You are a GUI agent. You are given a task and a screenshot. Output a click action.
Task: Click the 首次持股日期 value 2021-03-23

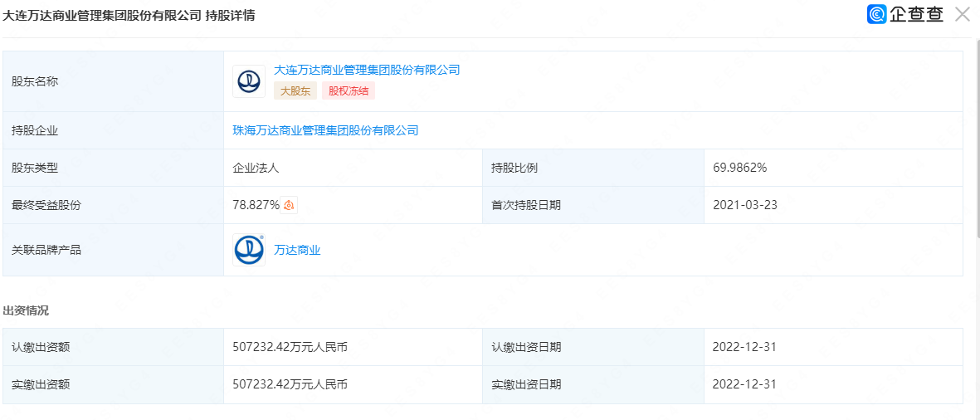click(x=745, y=205)
